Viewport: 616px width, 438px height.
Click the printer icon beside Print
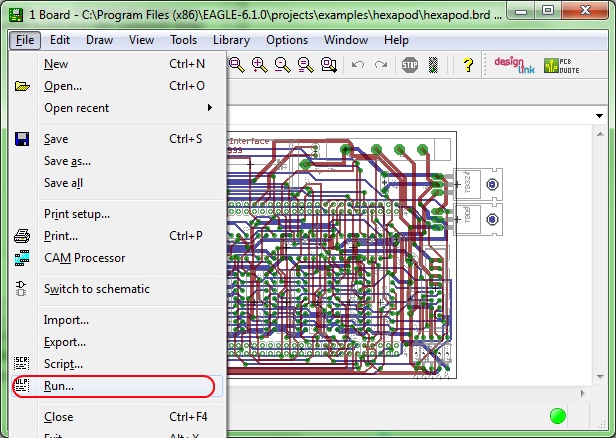pyautogui.click(x=22, y=236)
